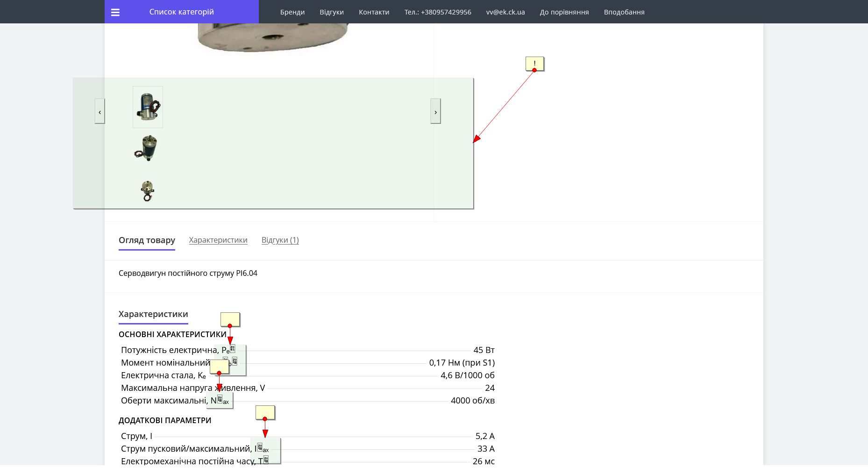Go to 'Відгуки' in the top navigation
868x468 pixels.
(x=332, y=12)
